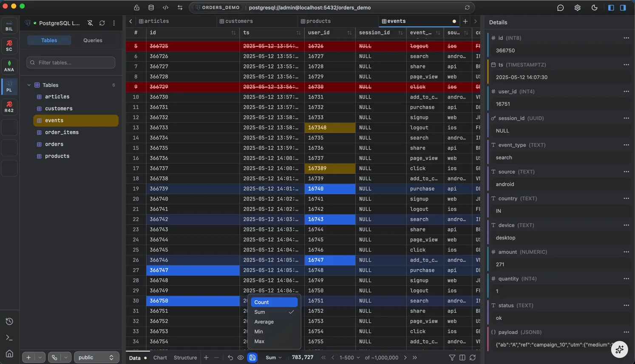Switch to the ANA connection

point(9,66)
